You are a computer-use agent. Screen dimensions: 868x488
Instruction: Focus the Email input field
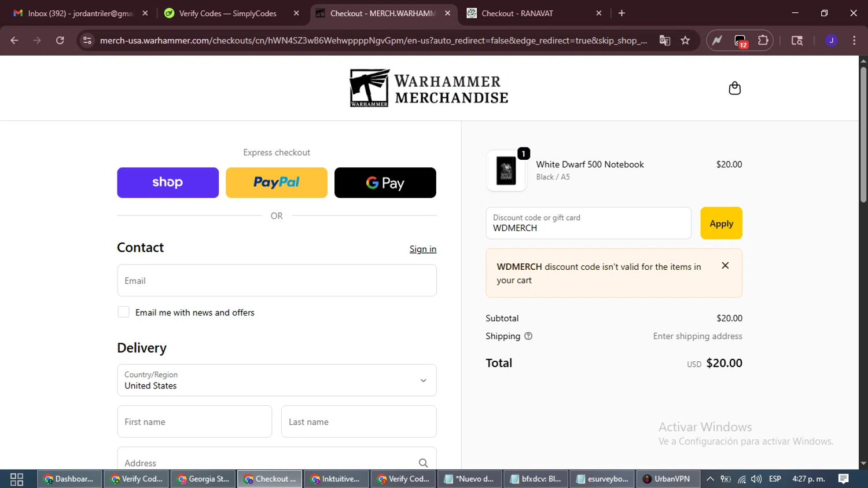coord(277,281)
